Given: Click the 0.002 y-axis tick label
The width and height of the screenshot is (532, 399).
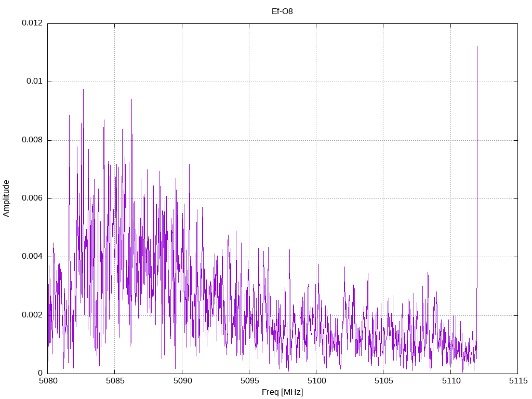Looking at the screenshot, I should coord(32,315).
